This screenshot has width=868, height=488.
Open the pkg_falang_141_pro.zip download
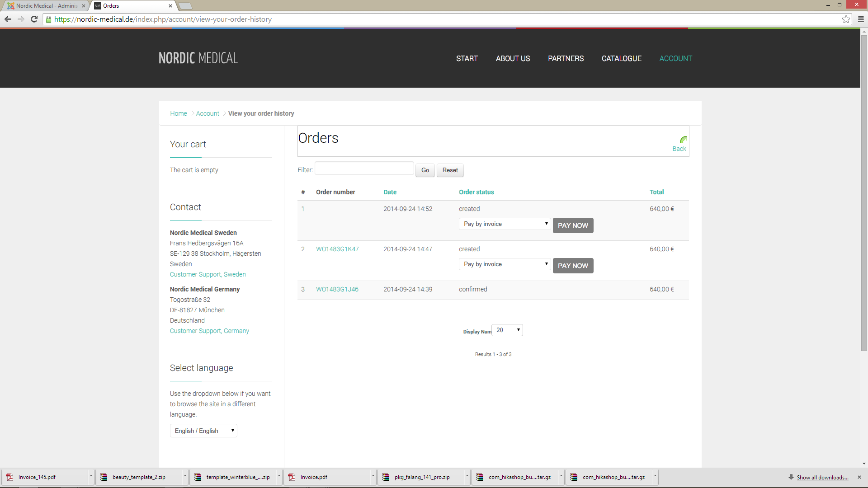422,477
